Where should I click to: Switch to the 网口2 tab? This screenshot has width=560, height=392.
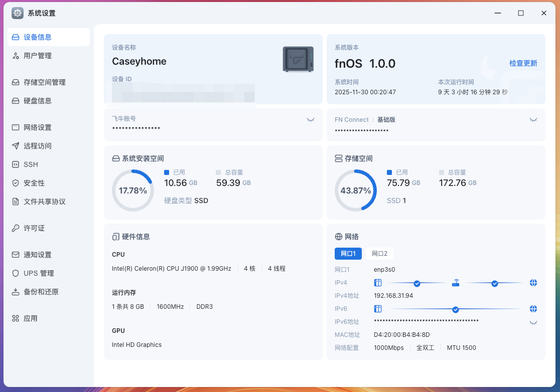click(379, 253)
